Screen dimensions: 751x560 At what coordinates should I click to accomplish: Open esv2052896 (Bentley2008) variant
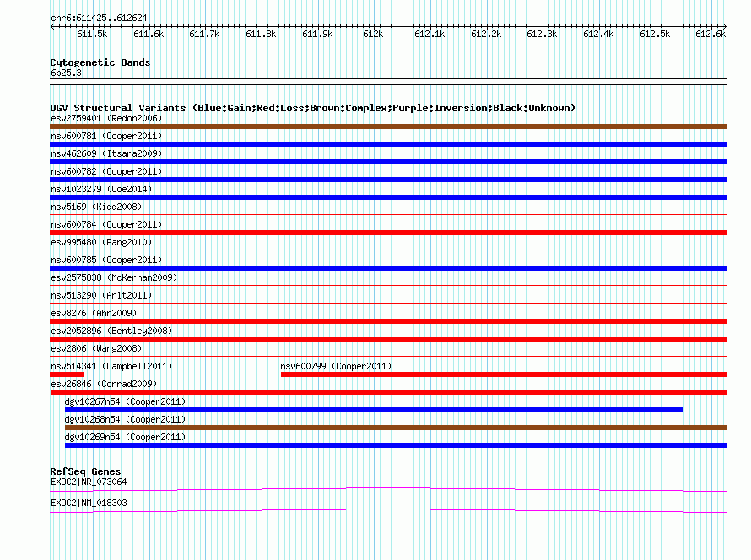click(x=111, y=331)
